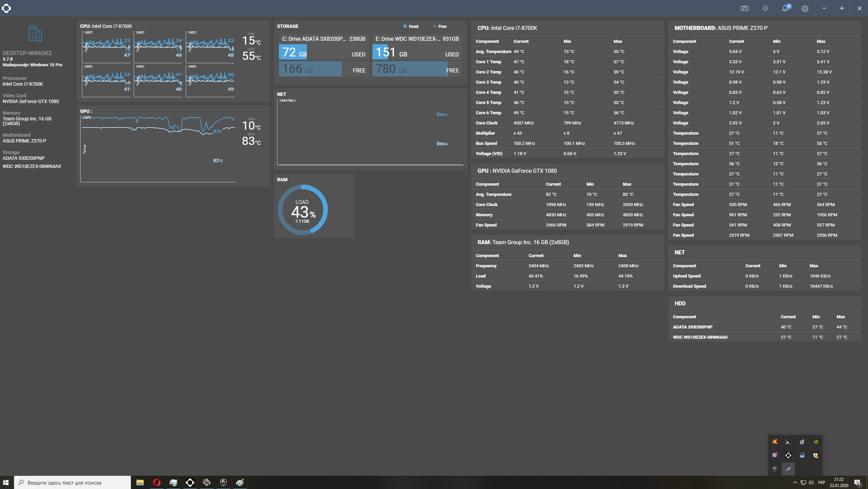The width and height of the screenshot is (868, 489).
Task: Click the purple feather icon in the tray popup
Action: [788, 469]
